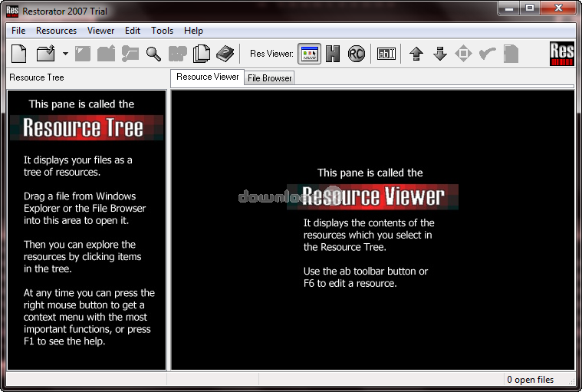Select the Resource Viewer tab

point(208,77)
